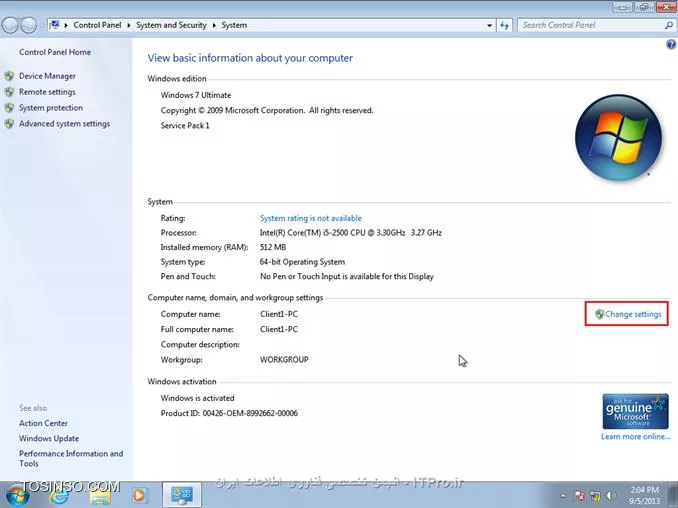Click the search magnifier icon

tap(668, 25)
